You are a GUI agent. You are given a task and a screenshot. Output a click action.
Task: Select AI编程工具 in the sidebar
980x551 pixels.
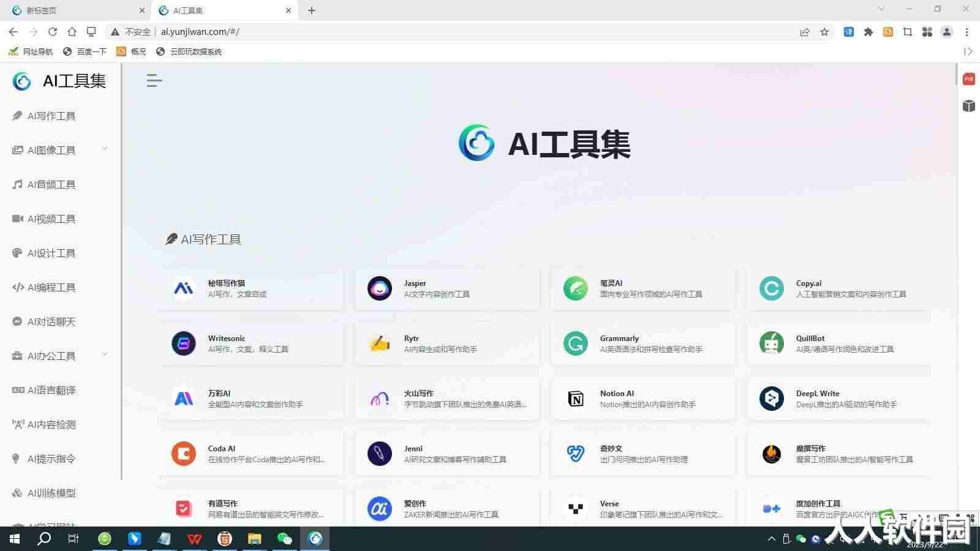point(51,287)
